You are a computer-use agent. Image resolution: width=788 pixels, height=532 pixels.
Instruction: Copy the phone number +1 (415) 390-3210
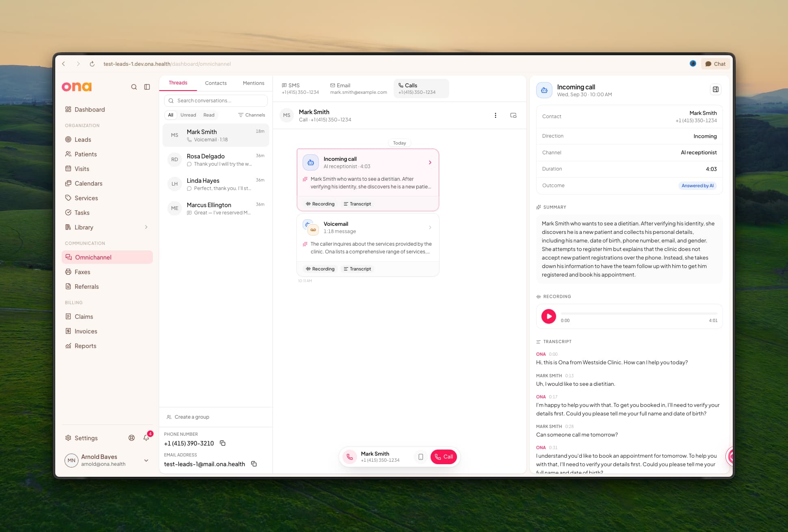click(223, 443)
